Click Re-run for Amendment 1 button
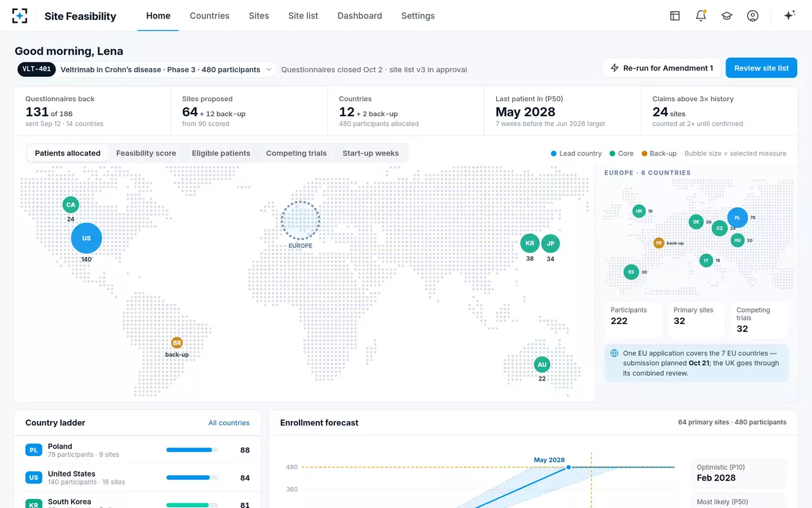 tap(661, 68)
